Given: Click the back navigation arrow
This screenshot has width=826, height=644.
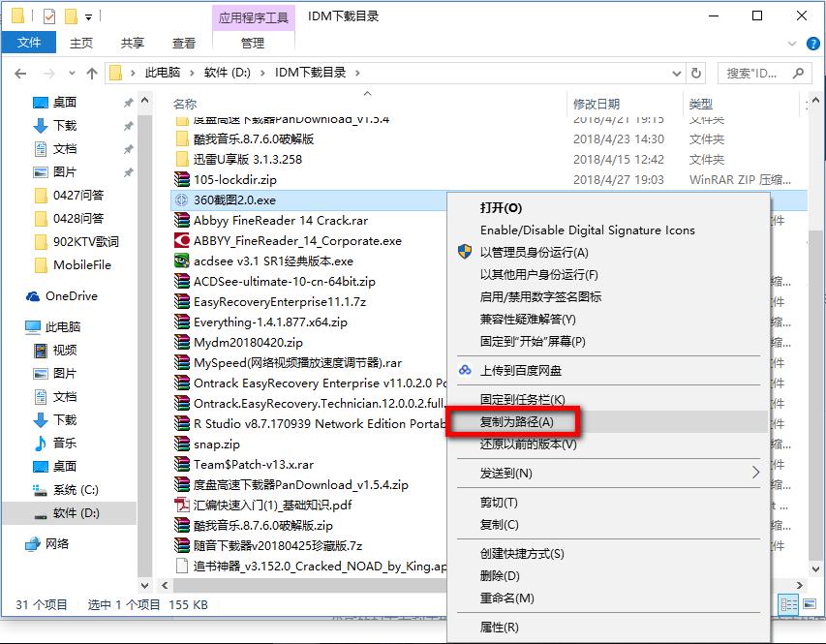Looking at the screenshot, I should [x=19, y=72].
